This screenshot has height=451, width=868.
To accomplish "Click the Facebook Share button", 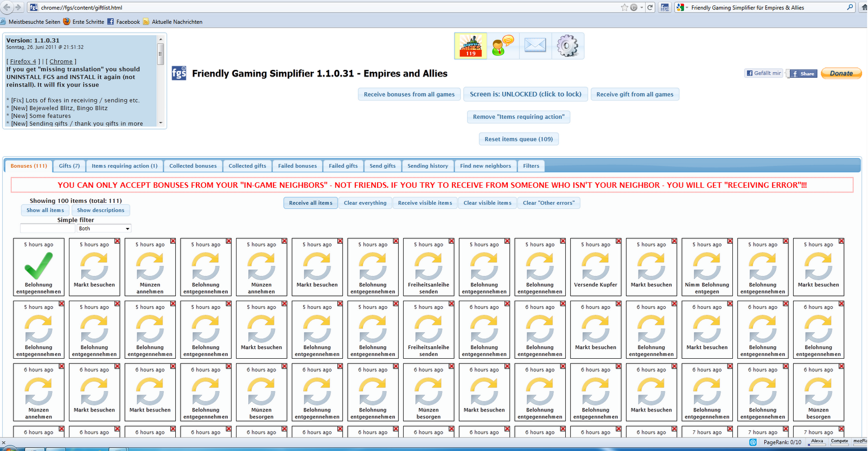I will point(803,73).
